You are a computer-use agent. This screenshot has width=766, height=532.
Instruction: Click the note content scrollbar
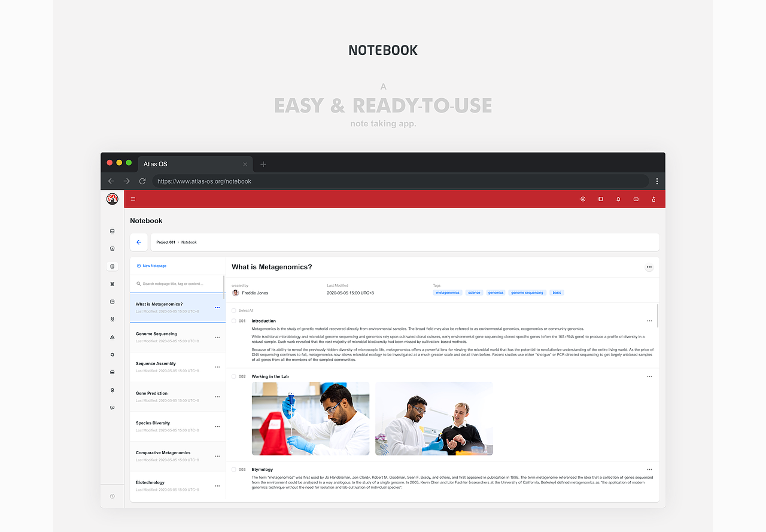tap(658, 315)
